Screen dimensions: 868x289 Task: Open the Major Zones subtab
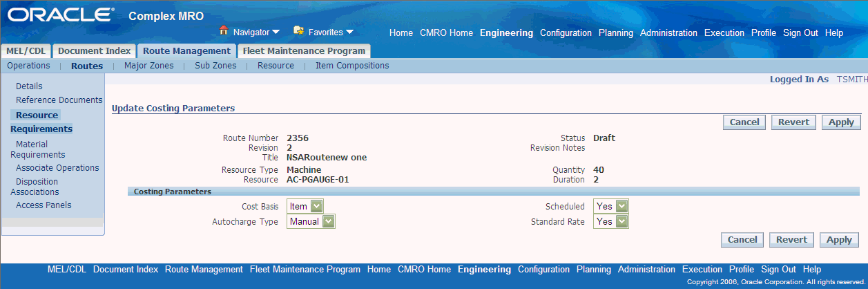148,66
